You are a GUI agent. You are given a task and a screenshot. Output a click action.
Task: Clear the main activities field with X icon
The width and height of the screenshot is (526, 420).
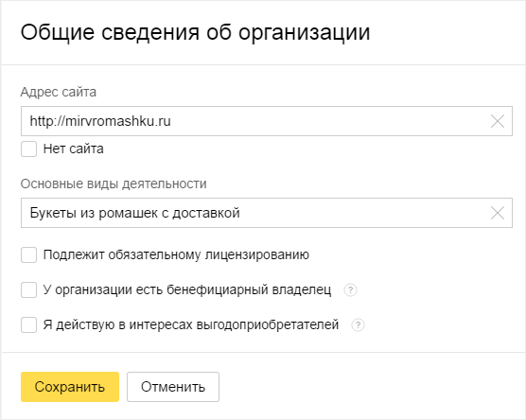(x=498, y=213)
